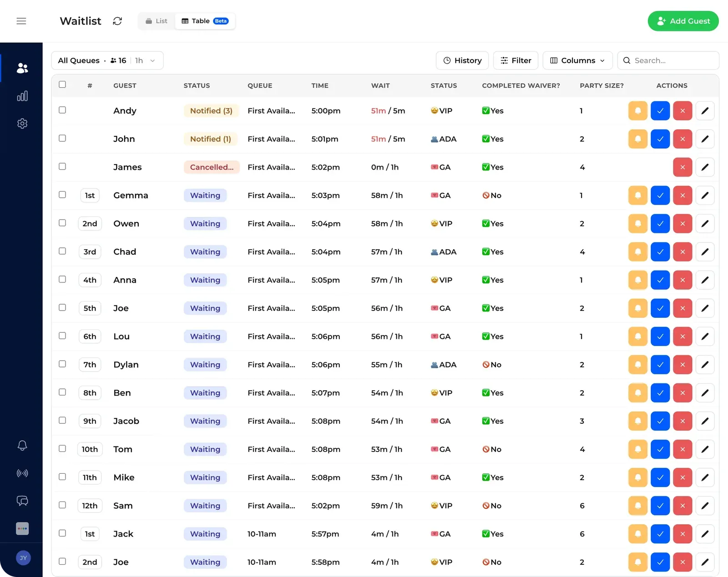Open the app switcher icon in sidebar
This screenshot has height=577, width=728.
[x=22, y=529]
